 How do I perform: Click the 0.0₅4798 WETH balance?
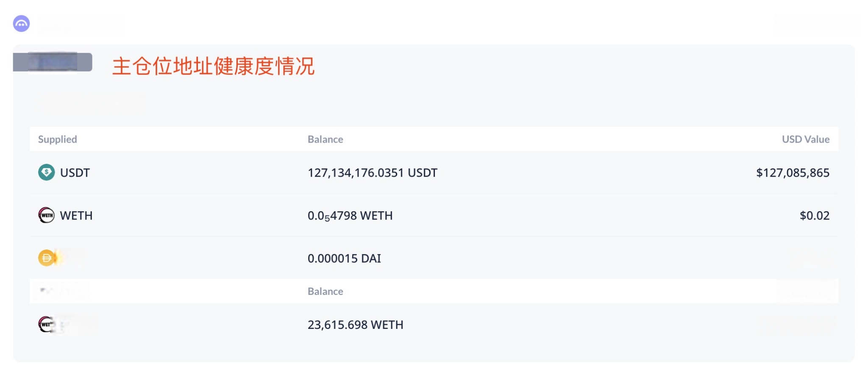pos(350,216)
